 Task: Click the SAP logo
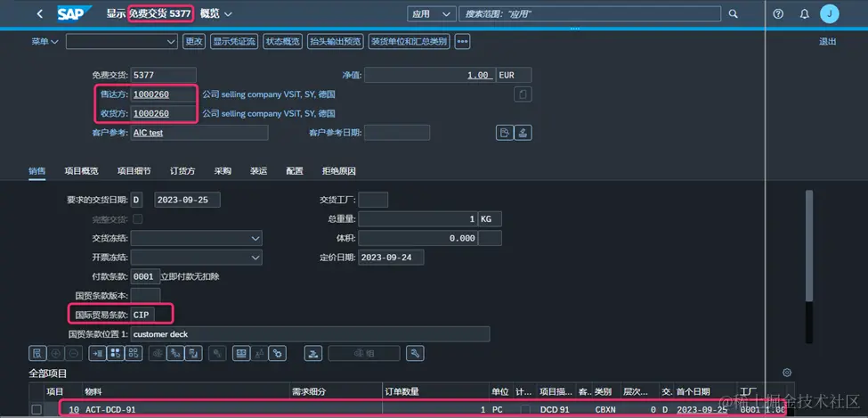(74, 14)
